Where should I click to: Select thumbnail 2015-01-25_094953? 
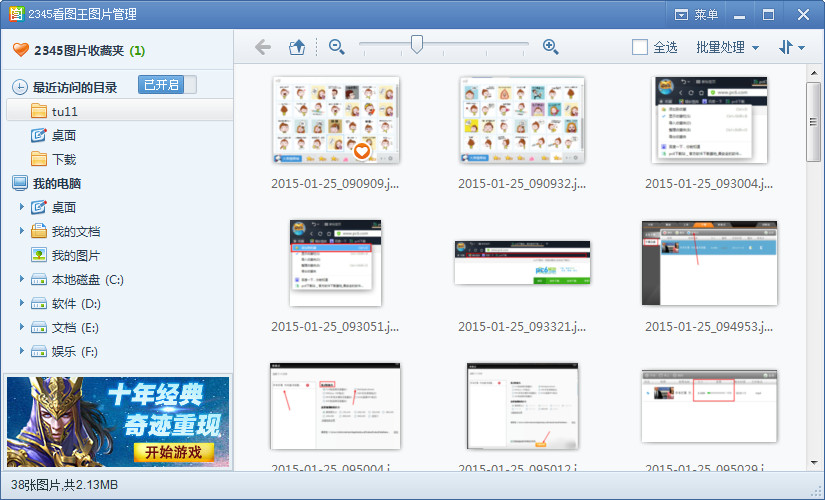point(709,263)
